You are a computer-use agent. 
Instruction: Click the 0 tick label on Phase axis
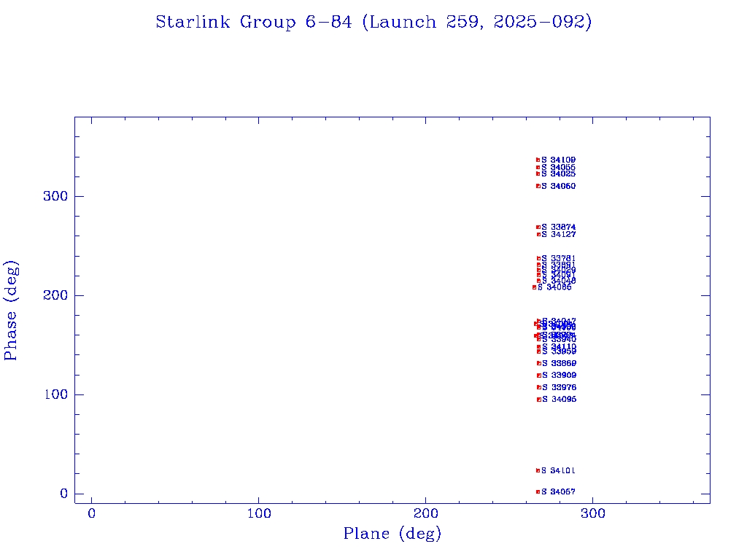click(x=64, y=494)
